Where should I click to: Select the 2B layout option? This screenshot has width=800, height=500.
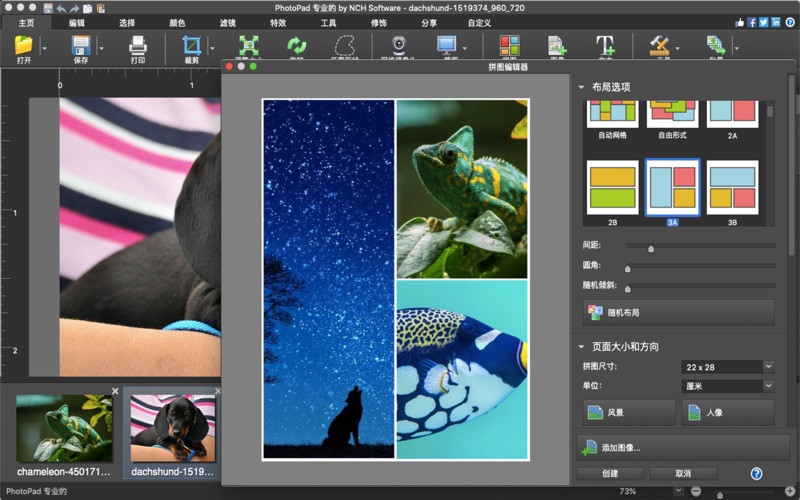point(611,187)
